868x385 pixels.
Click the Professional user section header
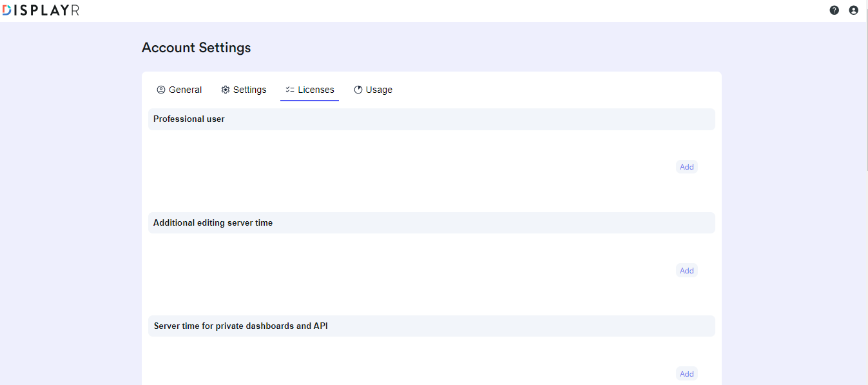(x=432, y=119)
